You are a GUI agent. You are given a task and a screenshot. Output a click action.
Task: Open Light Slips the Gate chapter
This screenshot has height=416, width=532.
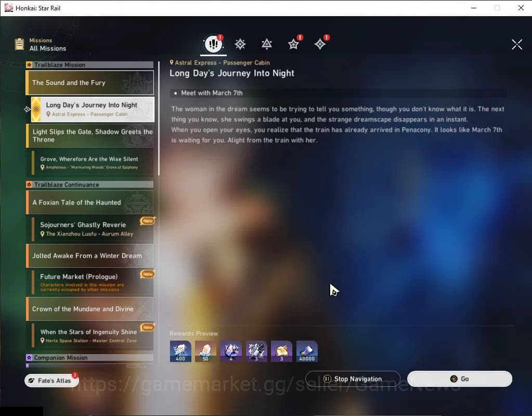point(89,136)
